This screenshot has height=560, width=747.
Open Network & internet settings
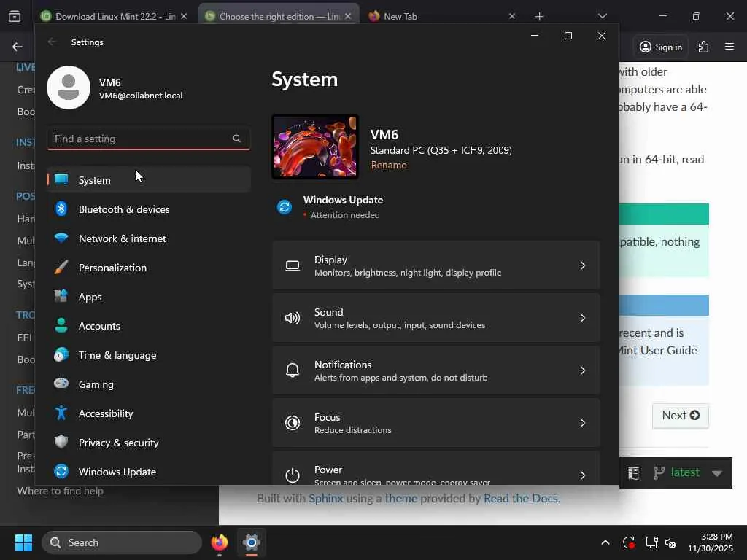tap(149, 238)
